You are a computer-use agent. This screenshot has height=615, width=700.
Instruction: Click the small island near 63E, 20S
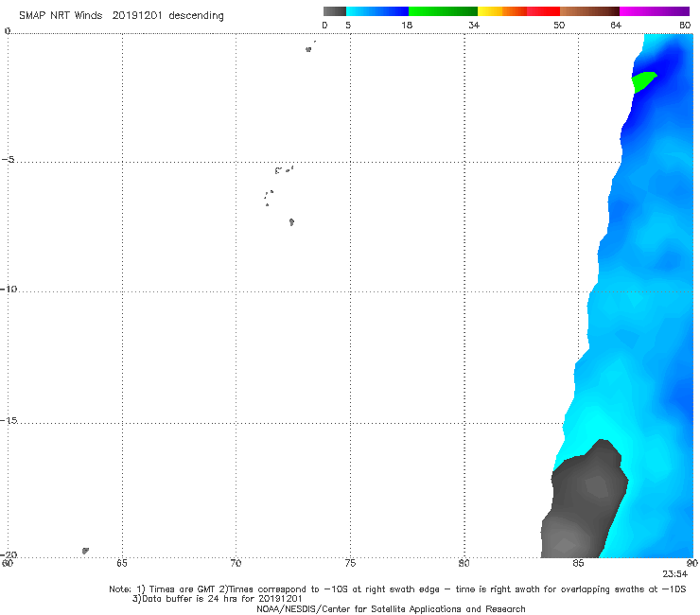click(85, 551)
